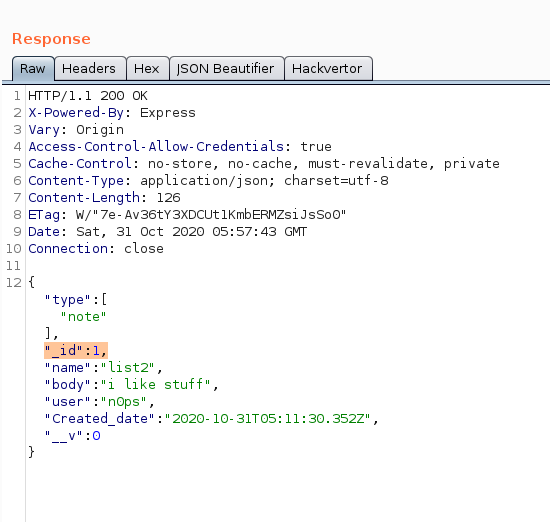Click the "n0ps" user value
Screen dimensions: 550x522
(124, 402)
